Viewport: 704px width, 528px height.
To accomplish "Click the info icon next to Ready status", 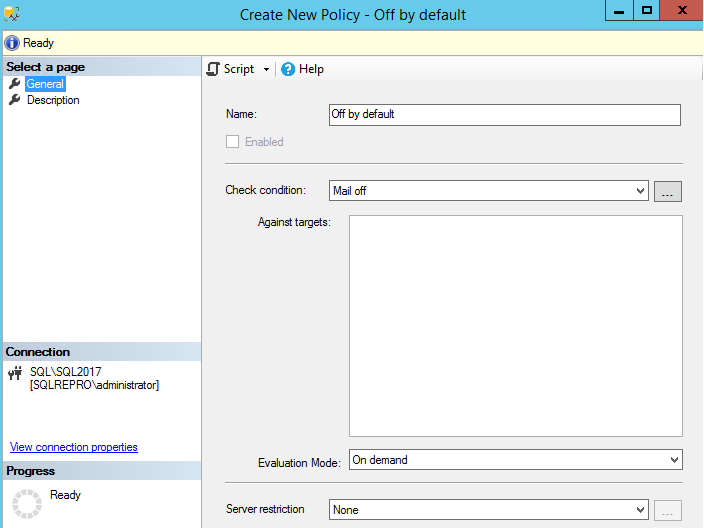I will 12,43.
